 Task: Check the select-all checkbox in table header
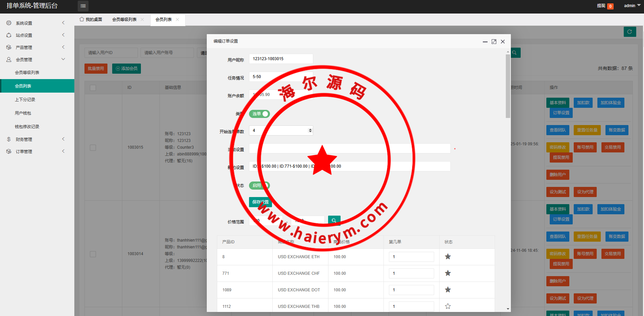click(93, 88)
